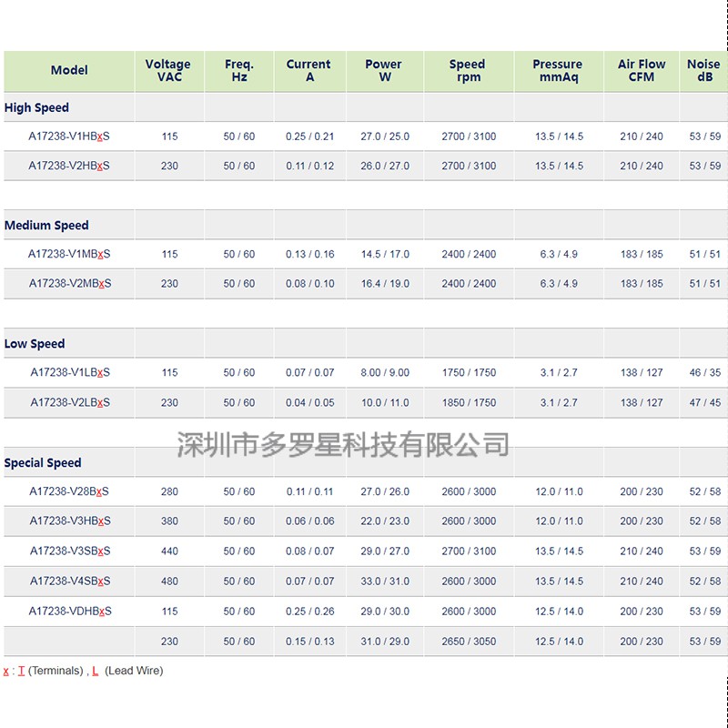Click the 46 / 35 noise value

704,373
